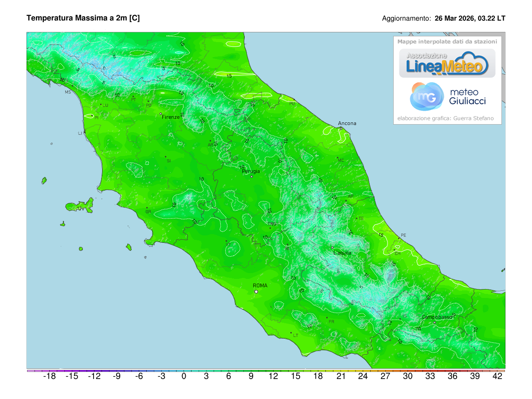Image resolution: width=532 pixels, height=399 pixels.
Task: Click the Aggiornamento timestamp text
Action: click(x=443, y=19)
